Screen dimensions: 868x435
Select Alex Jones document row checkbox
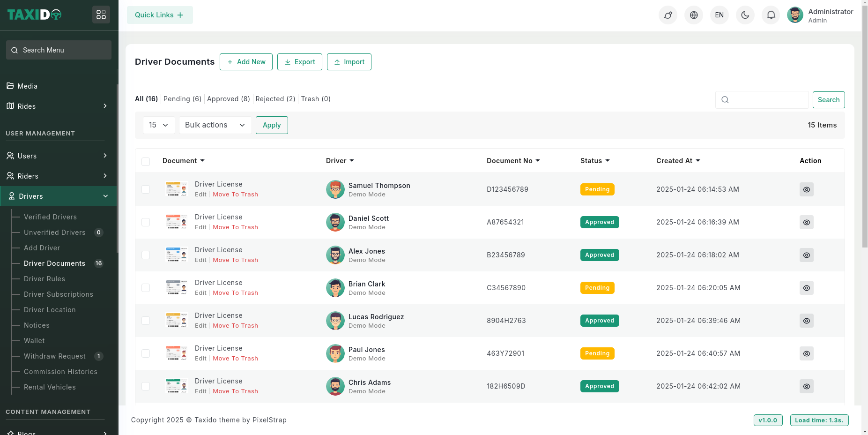146,255
